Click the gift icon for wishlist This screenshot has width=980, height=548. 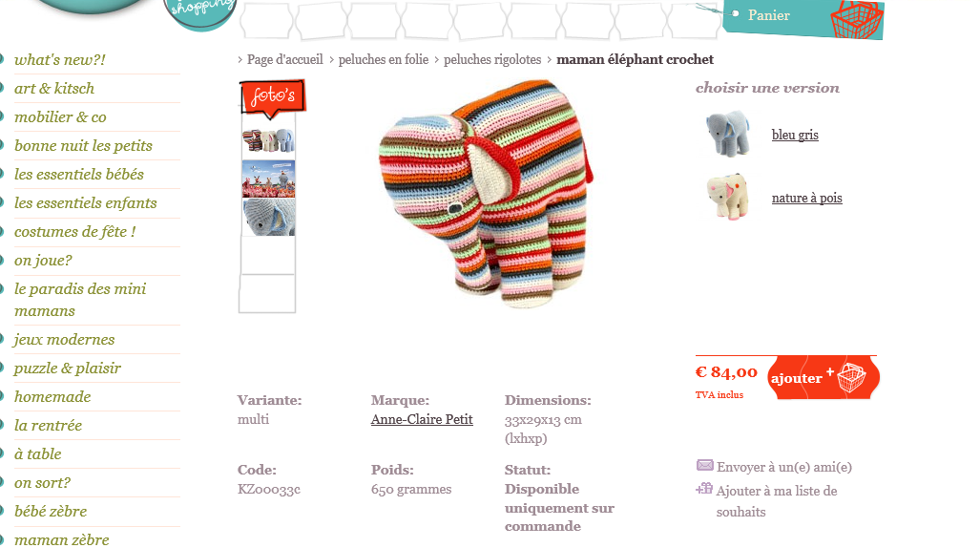click(x=704, y=488)
